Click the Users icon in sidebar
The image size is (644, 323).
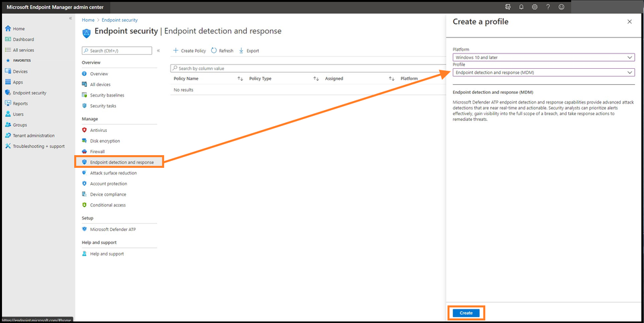8,114
